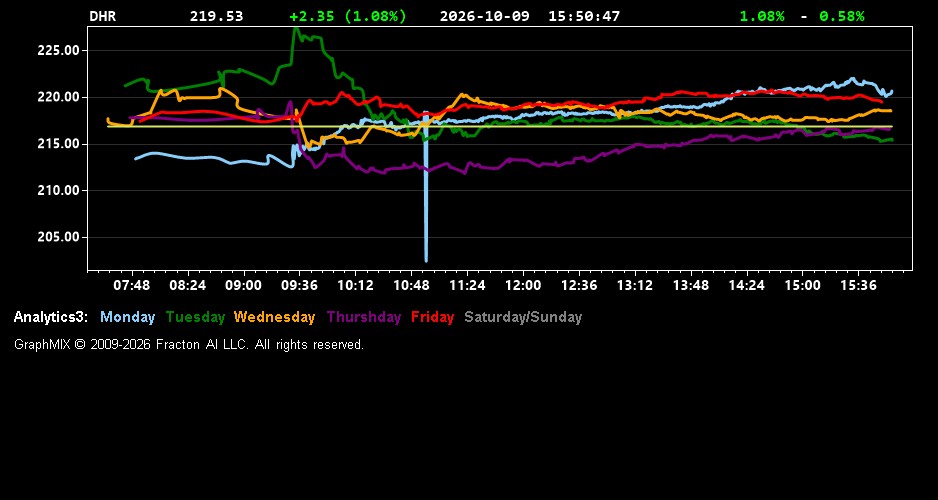Viewport: 938px width, 500px height.
Task: Click the 215.00 price axis label
Action: coord(59,144)
